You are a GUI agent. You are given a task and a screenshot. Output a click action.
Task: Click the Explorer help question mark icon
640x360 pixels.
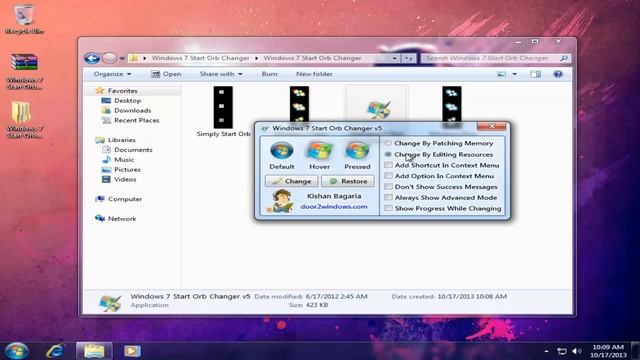tap(558, 74)
